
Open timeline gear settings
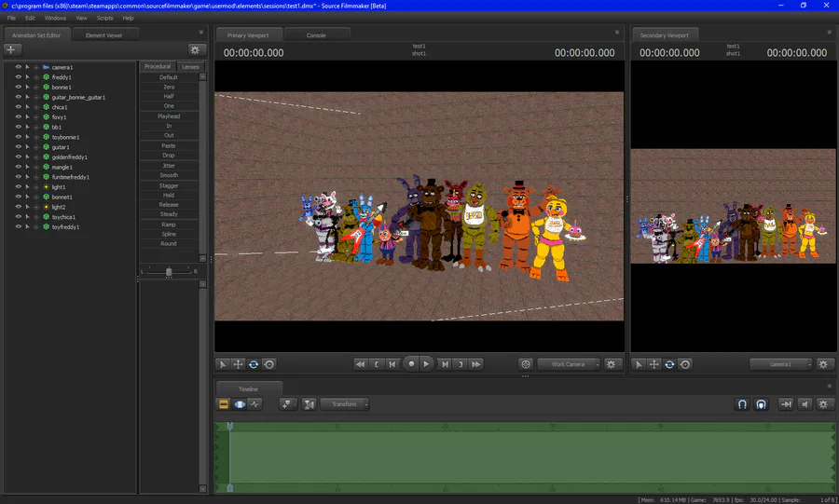pos(825,404)
